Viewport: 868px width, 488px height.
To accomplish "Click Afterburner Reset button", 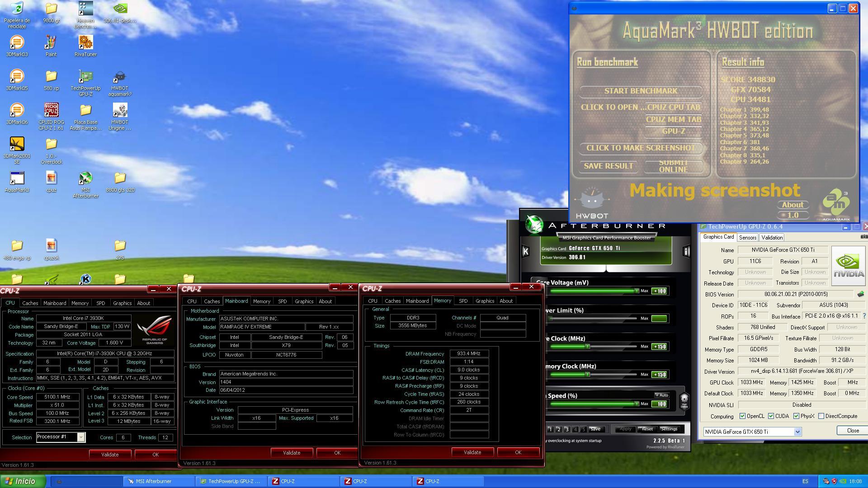I will pyautogui.click(x=647, y=429).
